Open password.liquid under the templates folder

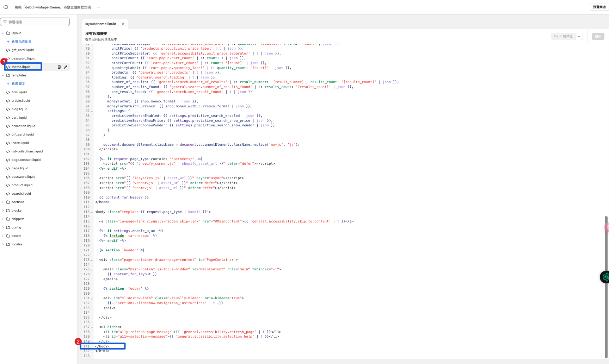pyautogui.click(x=23, y=177)
